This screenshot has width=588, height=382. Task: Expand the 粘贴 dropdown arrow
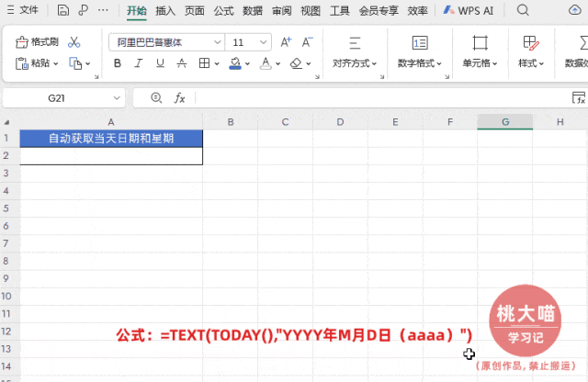(x=55, y=63)
